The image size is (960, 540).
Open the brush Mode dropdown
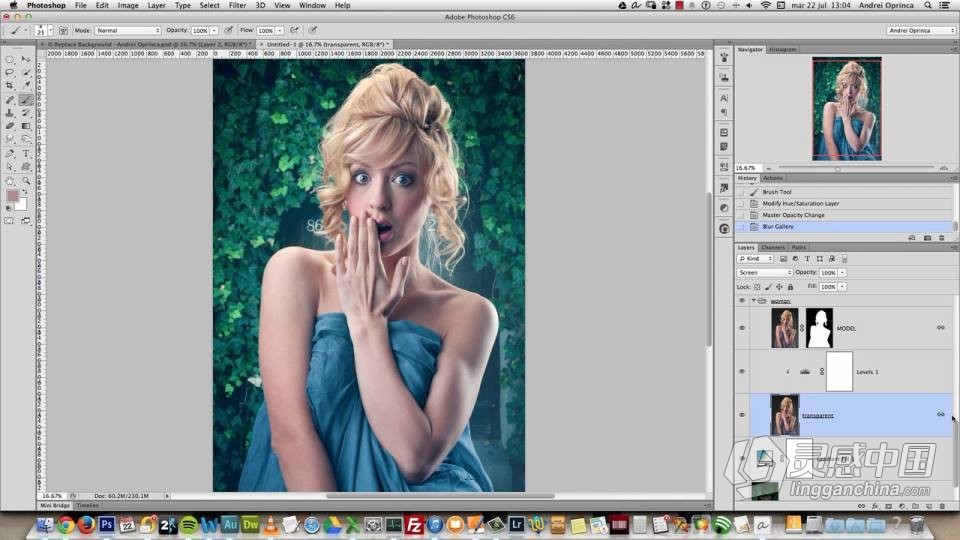[127, 30]
